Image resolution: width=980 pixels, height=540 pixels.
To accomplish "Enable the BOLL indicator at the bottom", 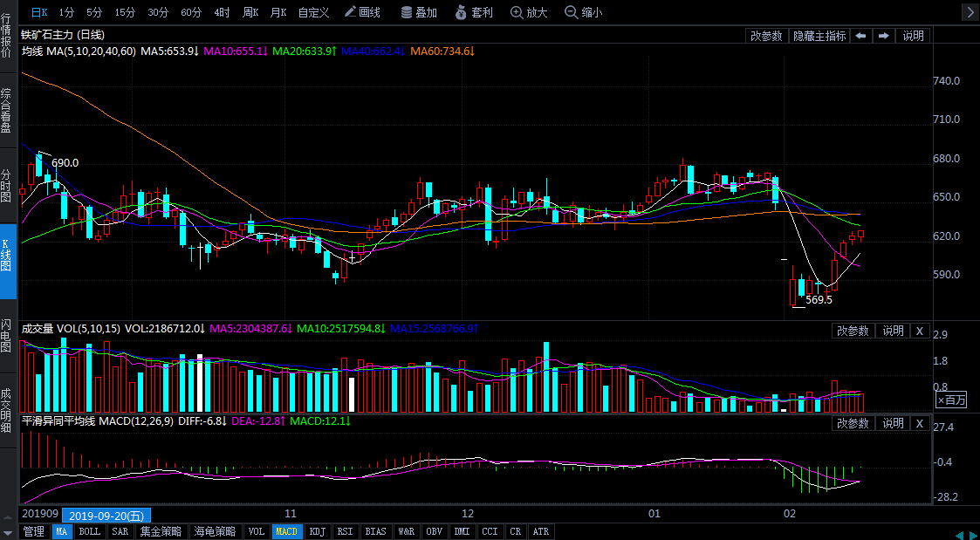I will tap(89, 531).
